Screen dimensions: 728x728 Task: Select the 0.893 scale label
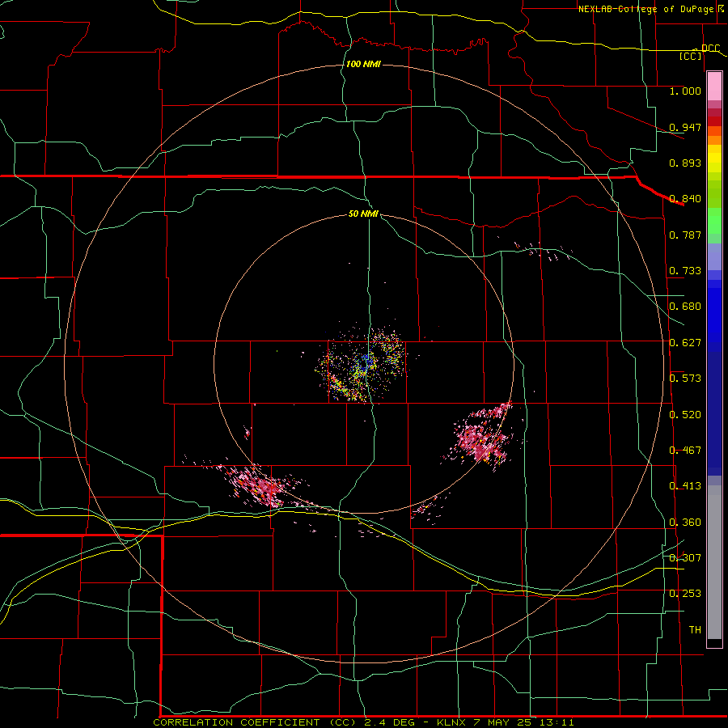(x=685, y=163)
